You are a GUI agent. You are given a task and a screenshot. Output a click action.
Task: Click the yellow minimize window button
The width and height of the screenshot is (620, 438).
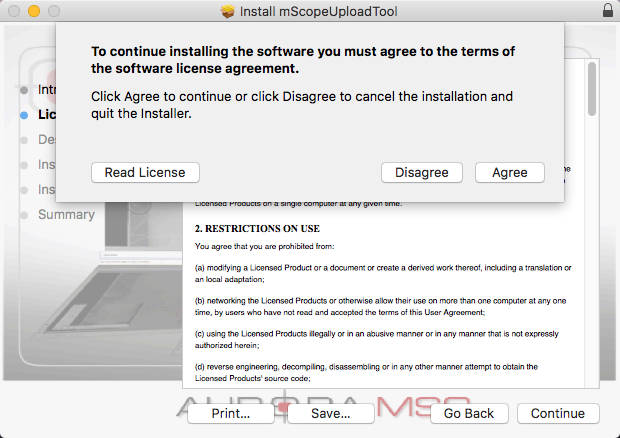tap(34, 11)
